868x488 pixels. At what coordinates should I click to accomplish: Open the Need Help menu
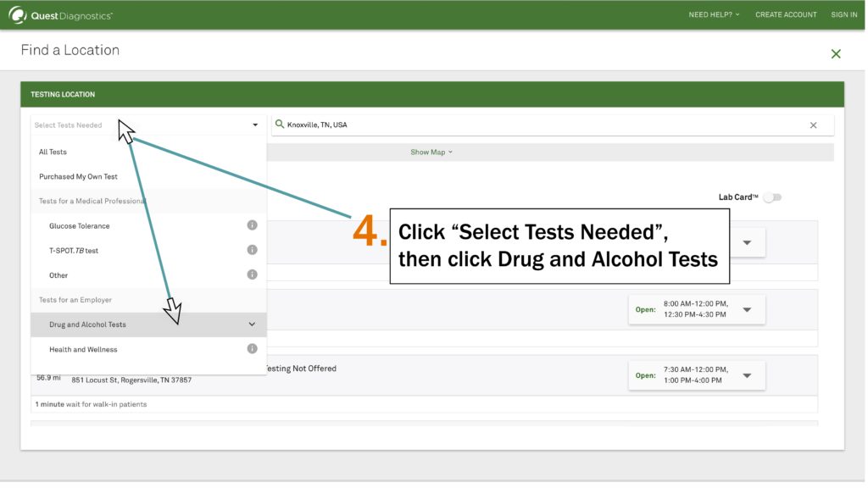pyautogui.click(x=714, y=15)
